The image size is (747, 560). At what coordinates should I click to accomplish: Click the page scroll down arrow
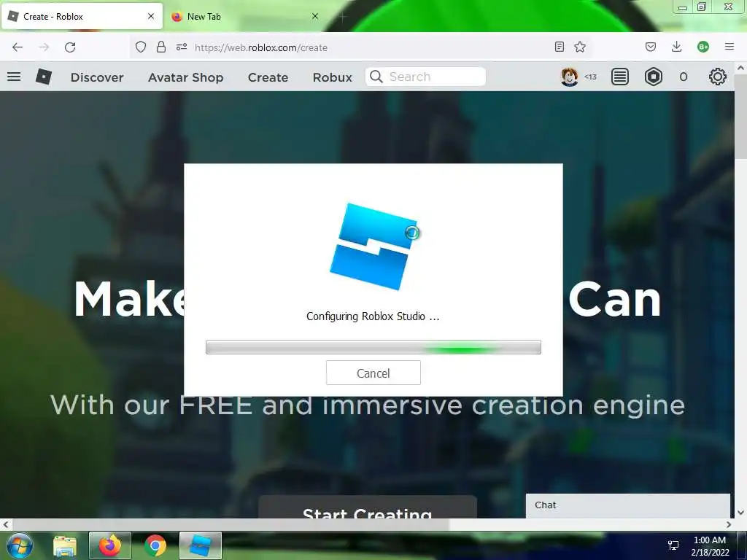pos(740,513)
